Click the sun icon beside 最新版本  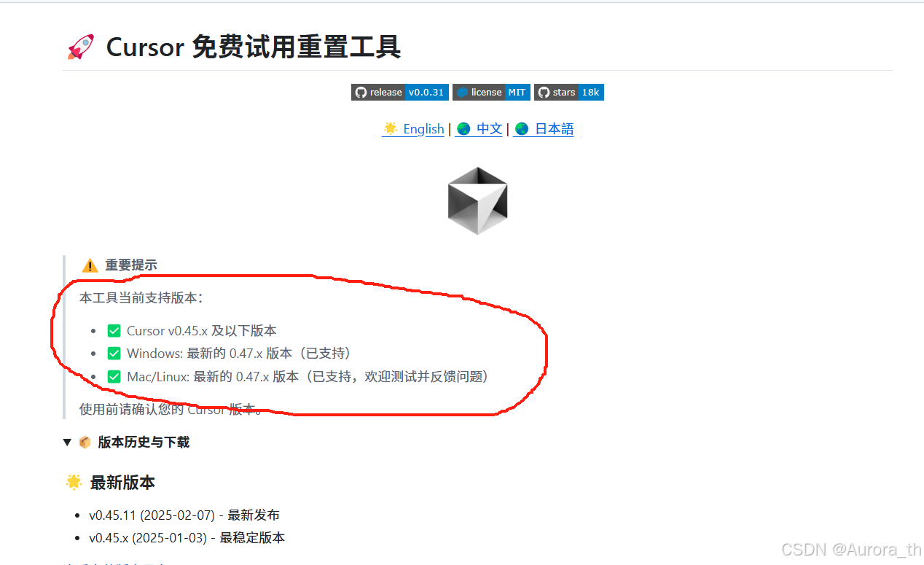pos(74,482)
